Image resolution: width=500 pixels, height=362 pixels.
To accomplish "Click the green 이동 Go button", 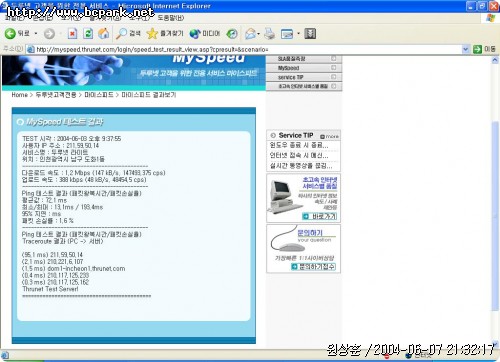I will 484,49.
